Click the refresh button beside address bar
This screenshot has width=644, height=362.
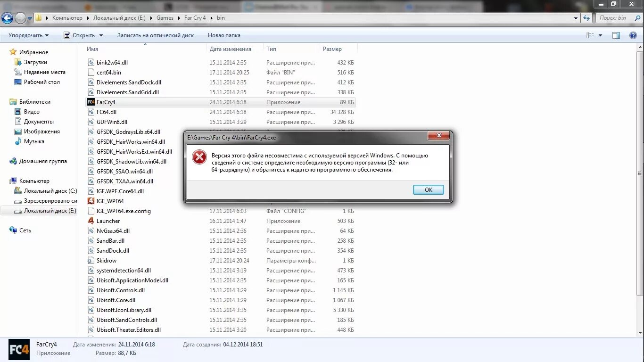click(586, 18)
